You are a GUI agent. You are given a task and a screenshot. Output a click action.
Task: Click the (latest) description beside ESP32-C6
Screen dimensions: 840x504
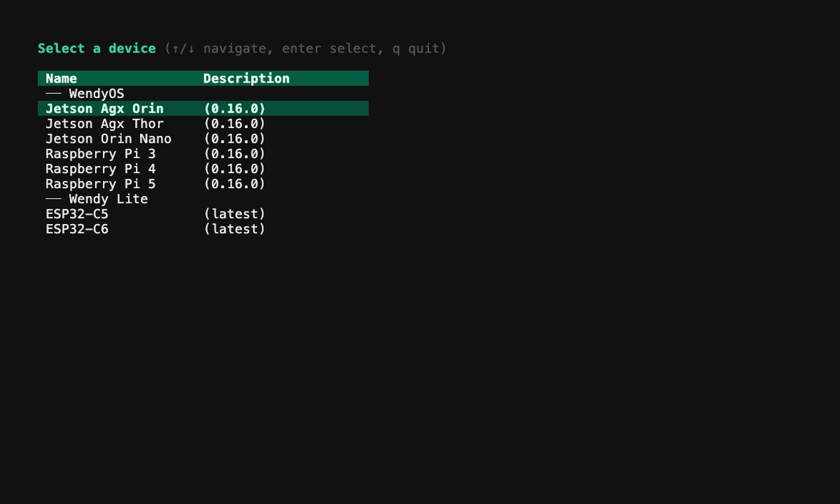pos(234,229)
